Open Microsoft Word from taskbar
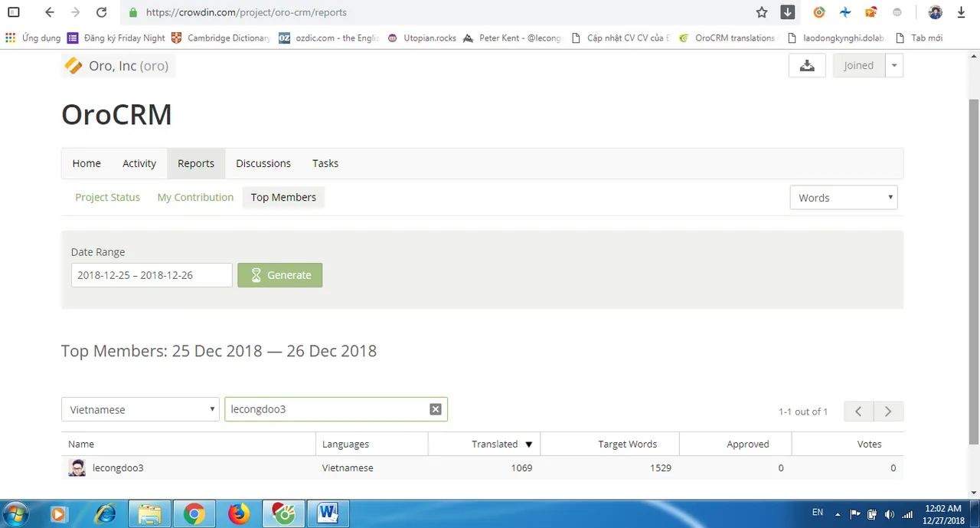The image size is (980, 528). [x=328, y=513]
